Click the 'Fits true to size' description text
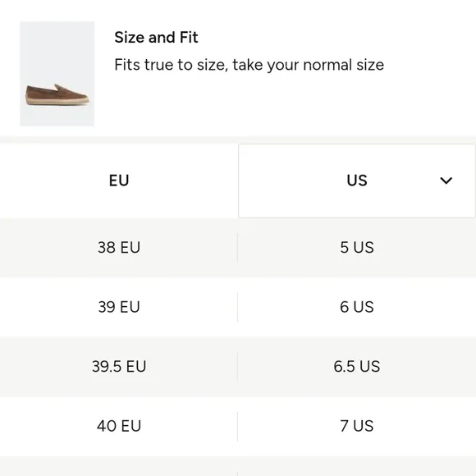The height and width of the screenshot is (476, 476). tap(249, 65)
